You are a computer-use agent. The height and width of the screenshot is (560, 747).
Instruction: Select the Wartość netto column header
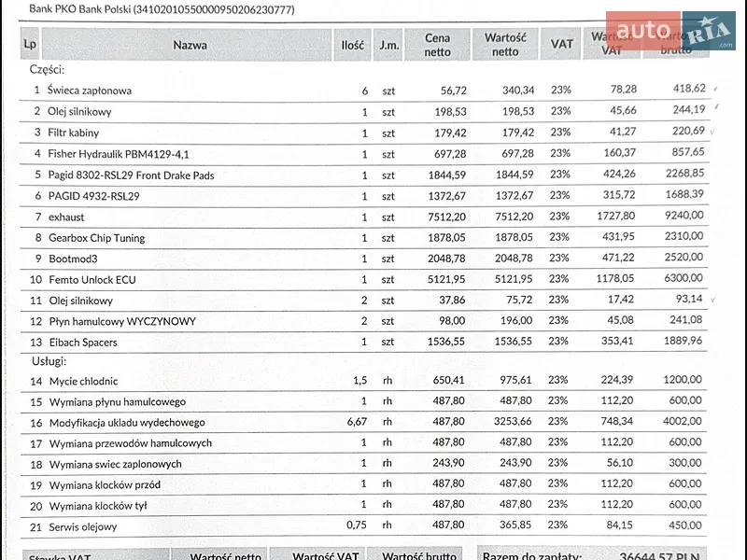click(x=505, y=45)
